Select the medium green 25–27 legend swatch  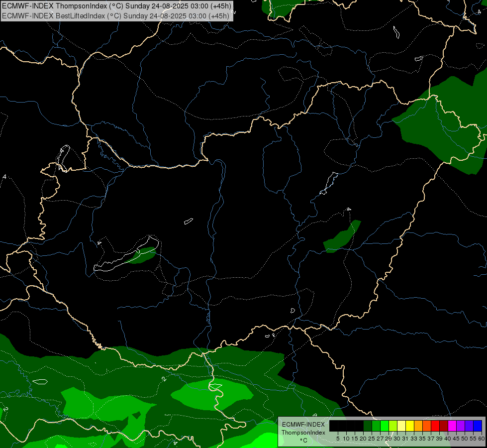click(x=376, y=426)
